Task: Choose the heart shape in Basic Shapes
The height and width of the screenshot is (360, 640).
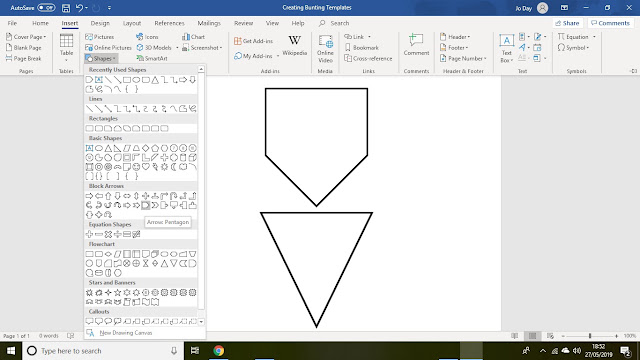Action: point(146,167)
